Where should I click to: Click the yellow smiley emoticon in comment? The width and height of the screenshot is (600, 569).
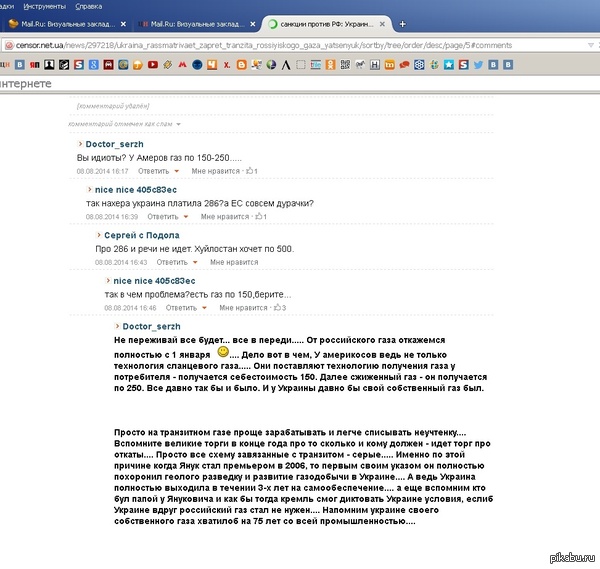pyautogui.click(x=223, y=353)
